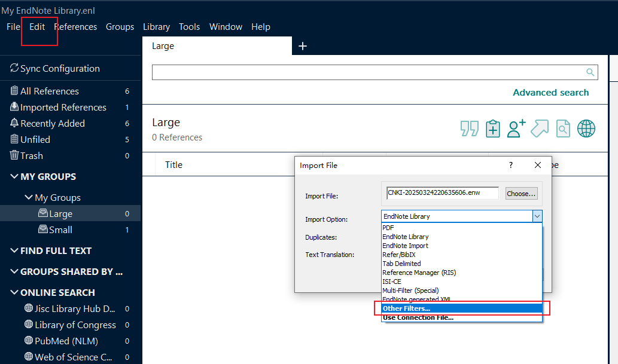Image resolution: width=618 pixels, height=364 pixels.
Task: Close the Import File dialog
Action: pos(538,165)
